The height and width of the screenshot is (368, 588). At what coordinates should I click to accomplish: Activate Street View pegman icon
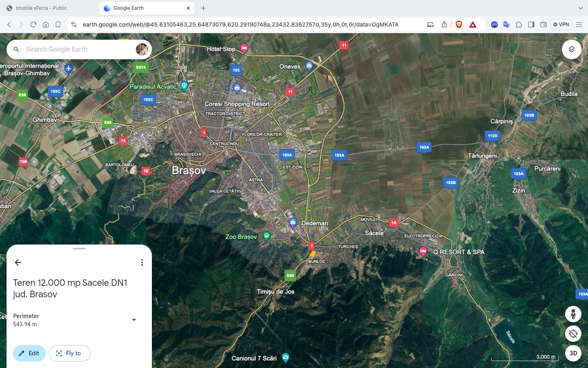573,314
